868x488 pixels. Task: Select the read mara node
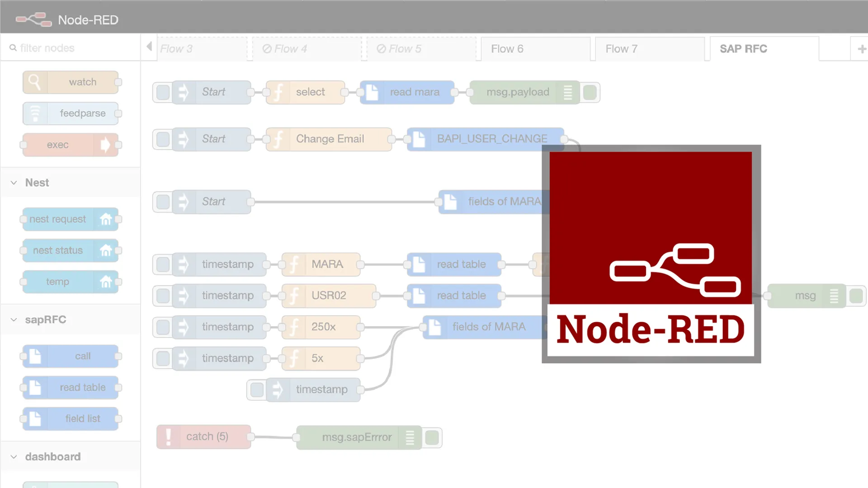point(407,92)
